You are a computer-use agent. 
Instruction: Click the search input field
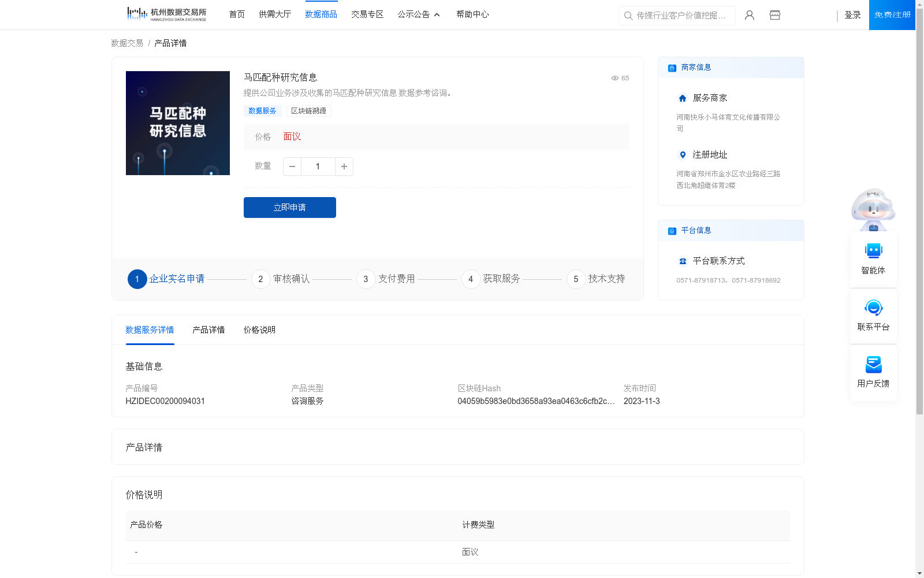coord(681,16)
